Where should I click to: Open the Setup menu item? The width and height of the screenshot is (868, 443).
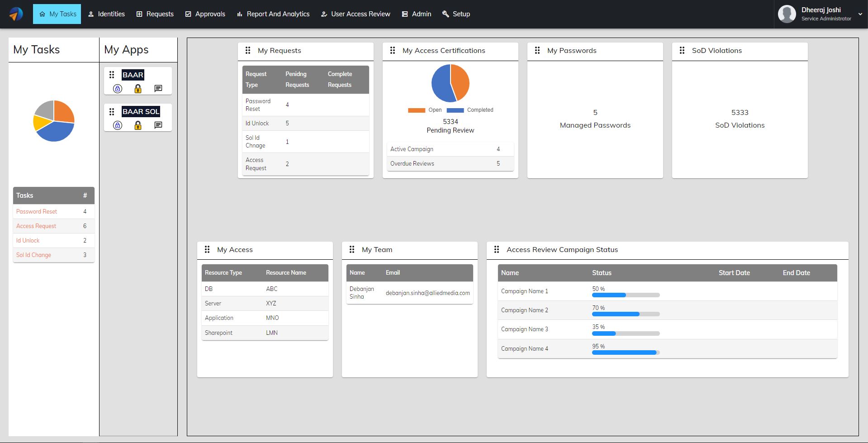tap(456, 14)
